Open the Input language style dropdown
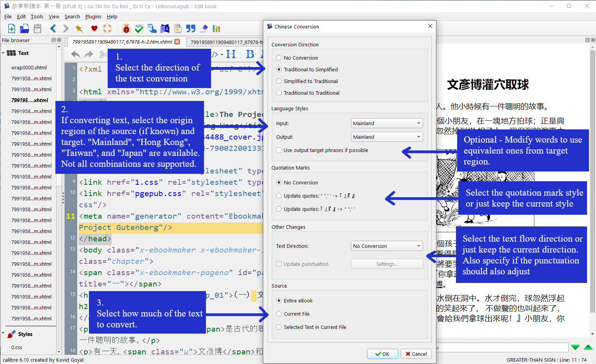 point(387,123)
